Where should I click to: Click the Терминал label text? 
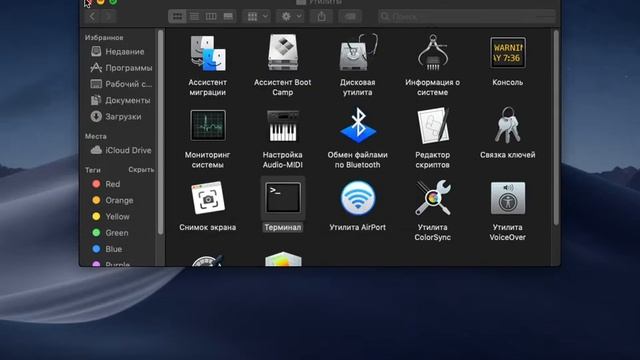tap(283, 227)
